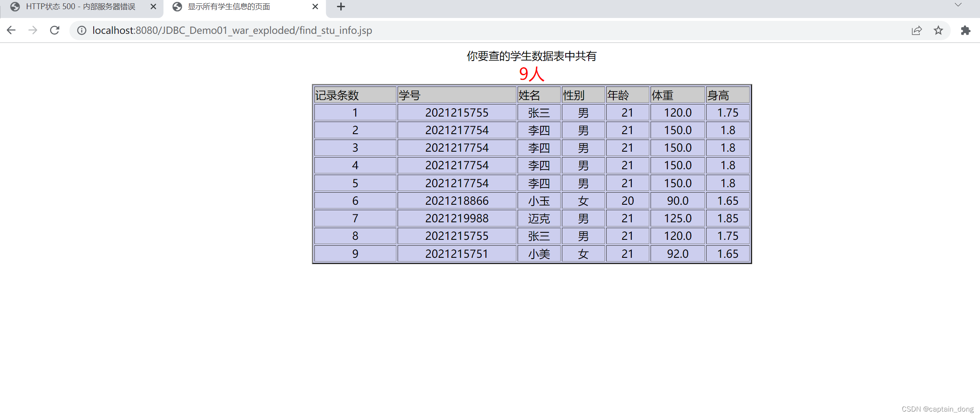Viewport: 980px width, 417px height.
Task: Click the 你要查的学生数据表中共有 heading
Action: click(532, 56)
